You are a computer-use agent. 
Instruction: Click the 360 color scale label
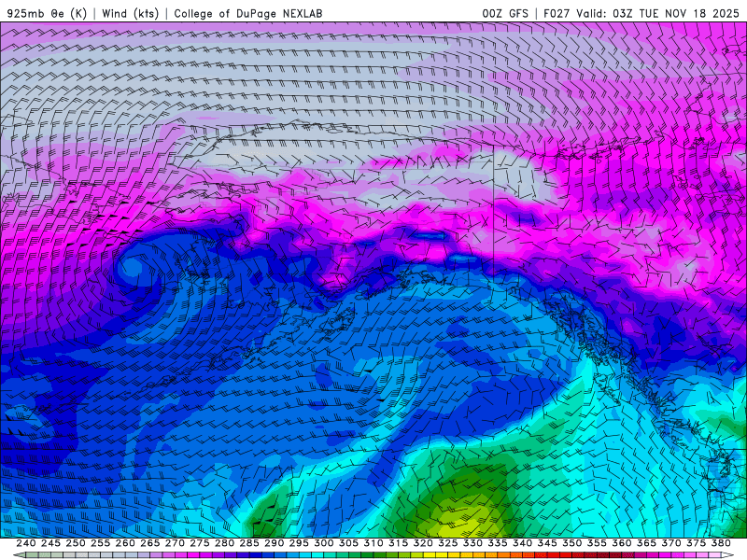[x=621, y=543]
